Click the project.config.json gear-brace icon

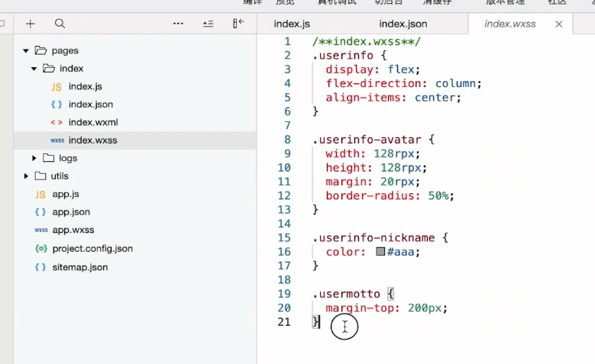(41, 249)
